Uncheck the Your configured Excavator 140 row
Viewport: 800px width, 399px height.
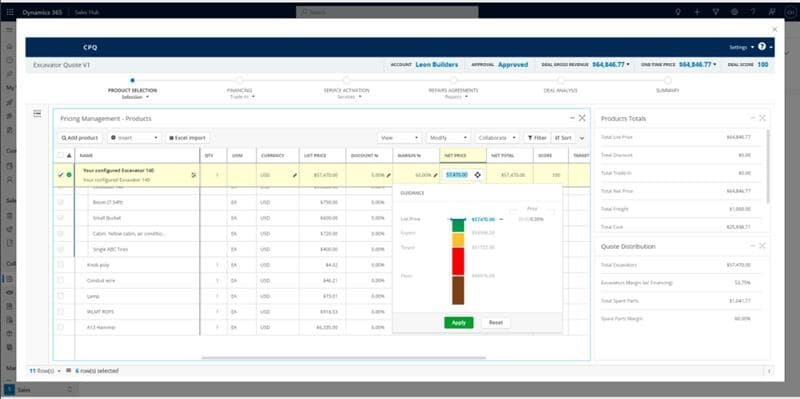[x=61, y=175]
